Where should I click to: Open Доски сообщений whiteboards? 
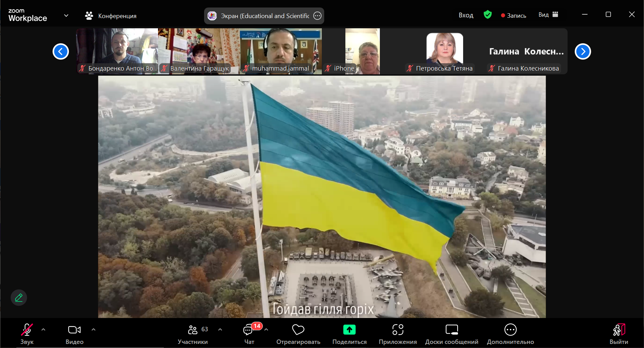[452, 330]
